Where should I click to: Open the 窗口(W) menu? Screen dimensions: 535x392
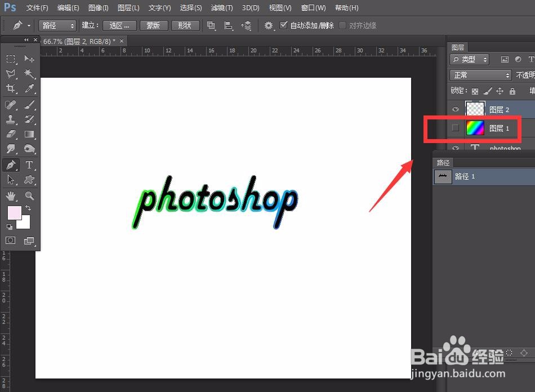(313, 7)
